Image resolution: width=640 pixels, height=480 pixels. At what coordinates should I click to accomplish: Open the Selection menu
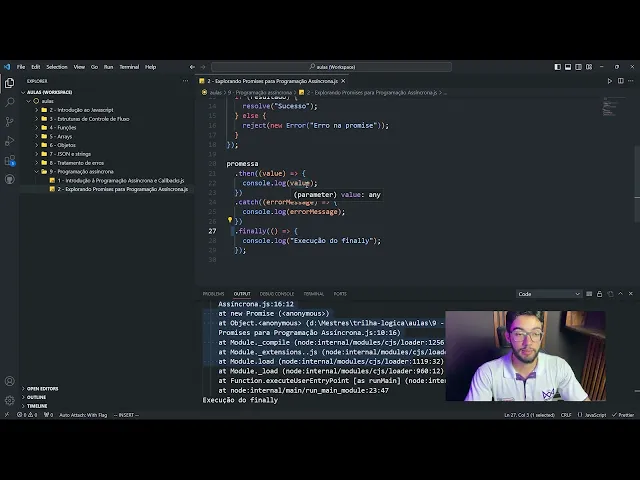pos(57,67)
